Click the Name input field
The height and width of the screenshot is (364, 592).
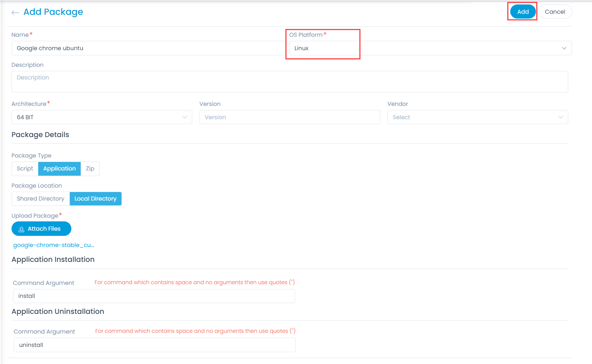149,48
